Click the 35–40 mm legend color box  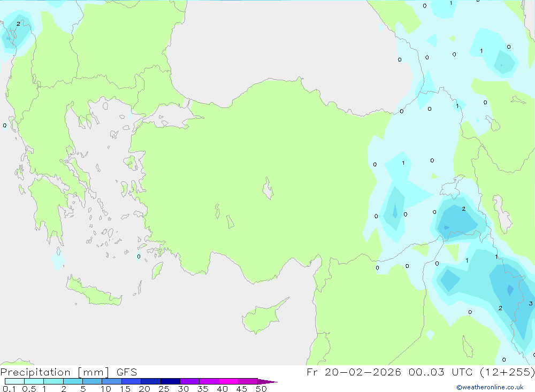pos(209,381)
